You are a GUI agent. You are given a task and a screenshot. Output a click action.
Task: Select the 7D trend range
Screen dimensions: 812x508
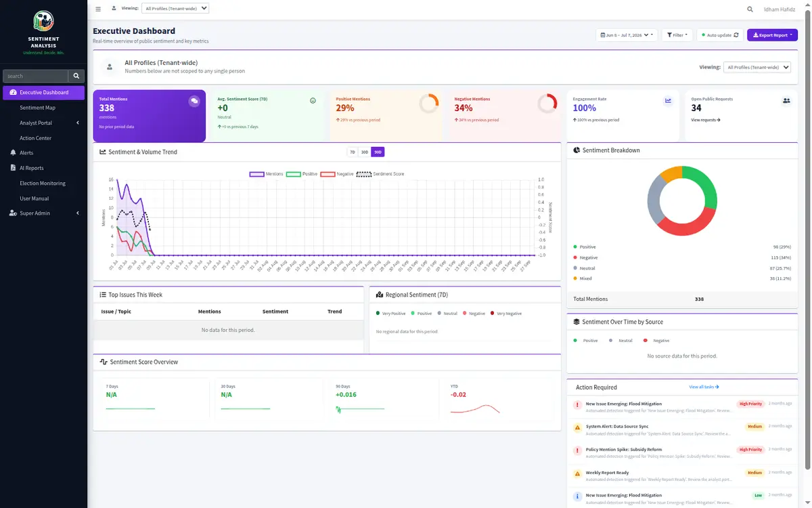353,152
